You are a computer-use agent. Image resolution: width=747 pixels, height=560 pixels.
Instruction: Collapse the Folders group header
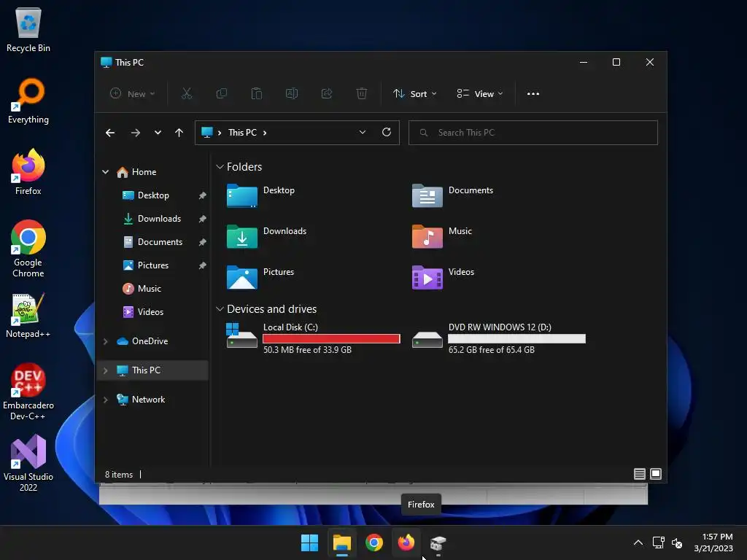220,167
